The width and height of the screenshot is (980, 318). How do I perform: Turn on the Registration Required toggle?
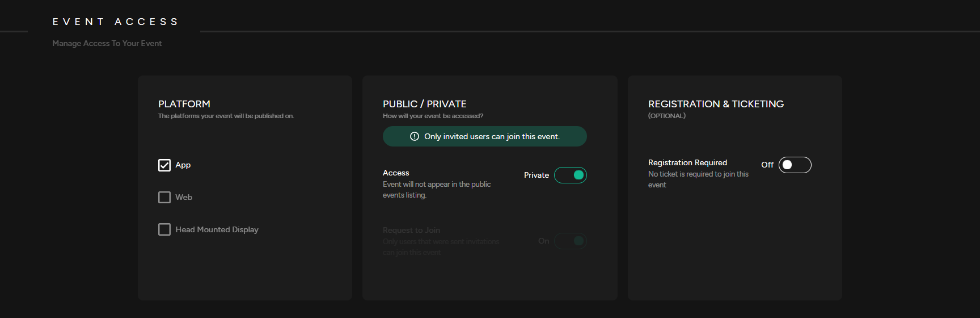click(795, 165)
